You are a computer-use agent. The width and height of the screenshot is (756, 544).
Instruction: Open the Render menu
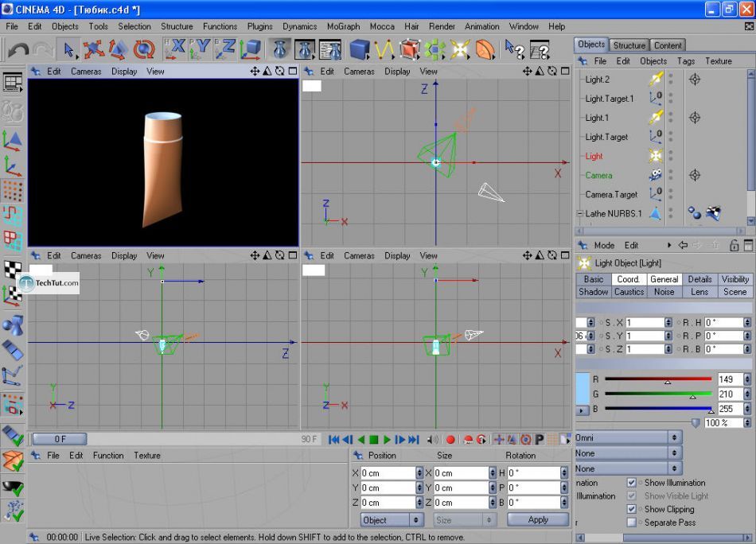pos(442,26)
